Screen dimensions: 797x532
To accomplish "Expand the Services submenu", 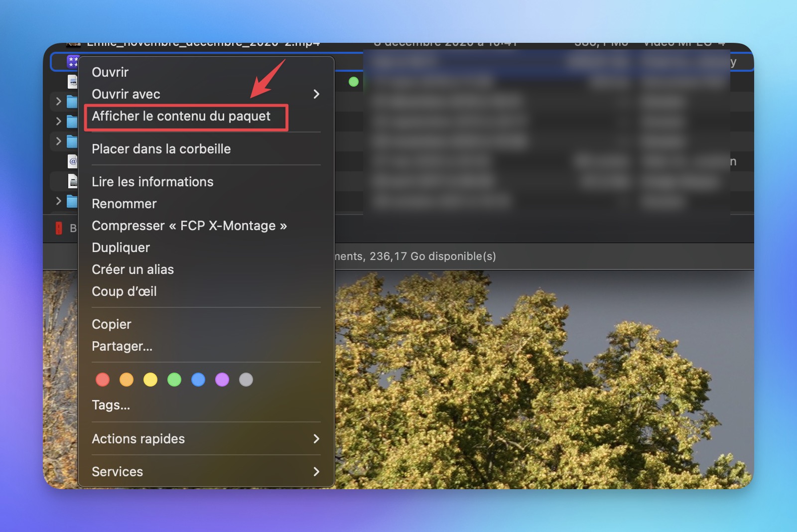I will coord(206,472).
